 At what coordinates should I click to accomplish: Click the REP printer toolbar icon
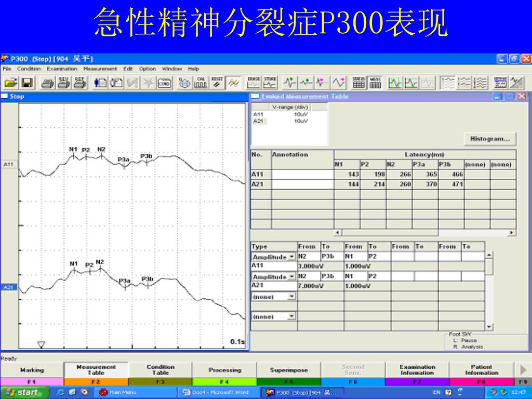click(79, 83)
